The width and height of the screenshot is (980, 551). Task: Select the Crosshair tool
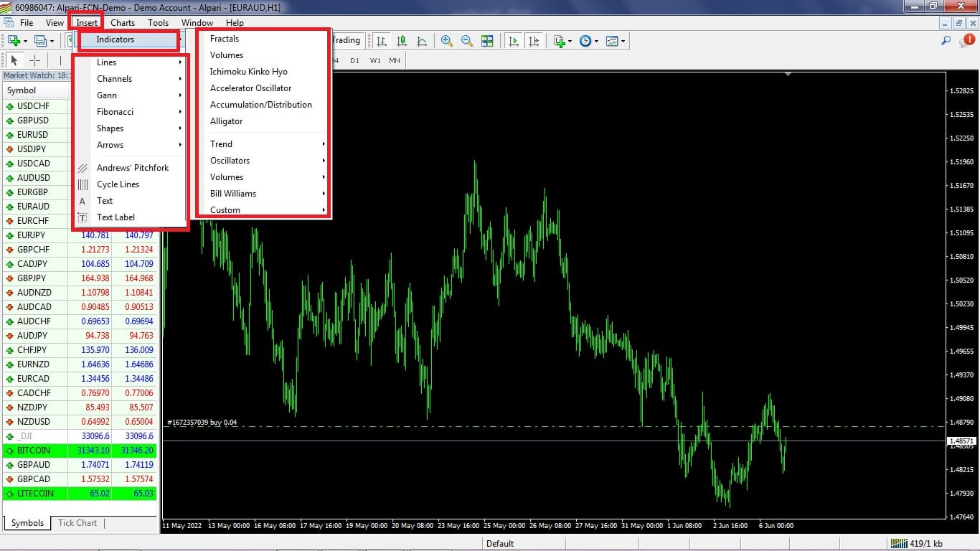pos(34,60)
